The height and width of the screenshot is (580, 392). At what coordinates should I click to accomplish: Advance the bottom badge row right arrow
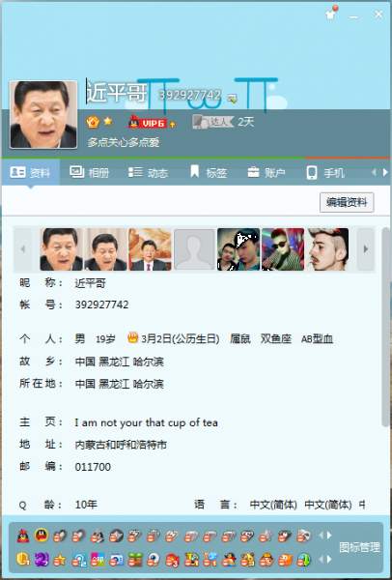(x=329, y=560)
